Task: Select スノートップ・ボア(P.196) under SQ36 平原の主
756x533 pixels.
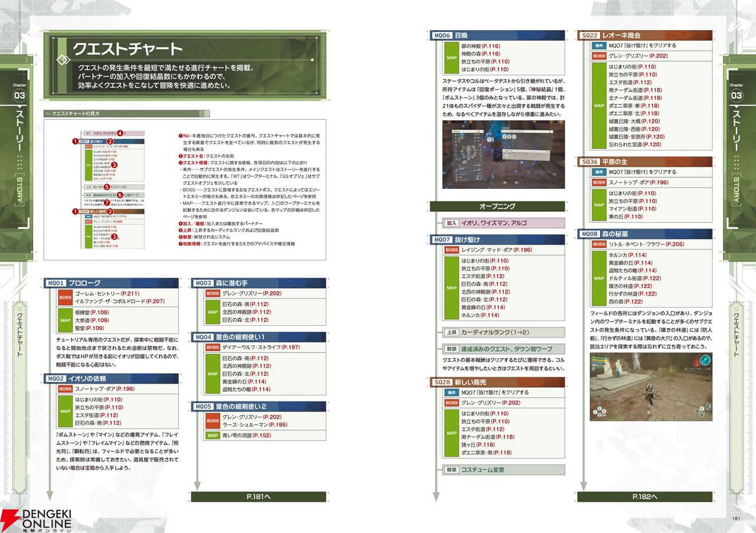Action: (x=639, y=182)
